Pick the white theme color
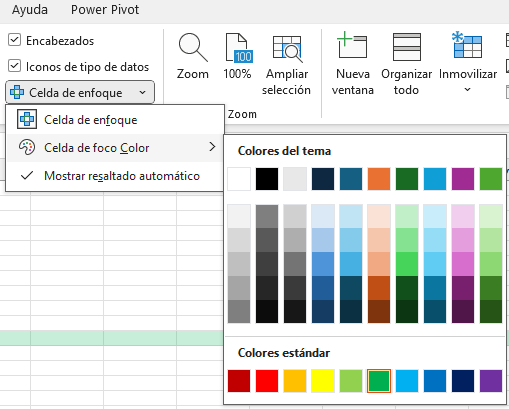509x409 pixels. (x=239, y=179)
